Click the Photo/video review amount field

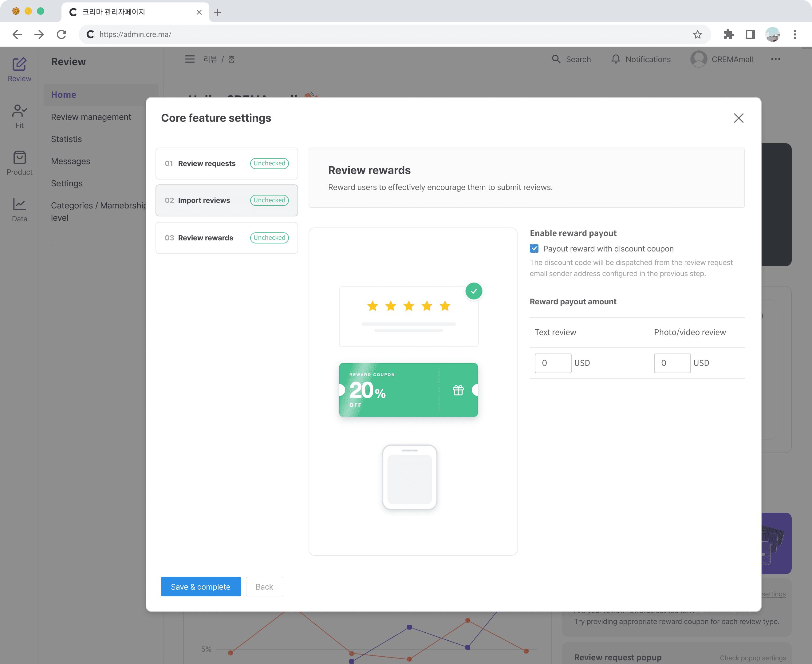point(672,363)
